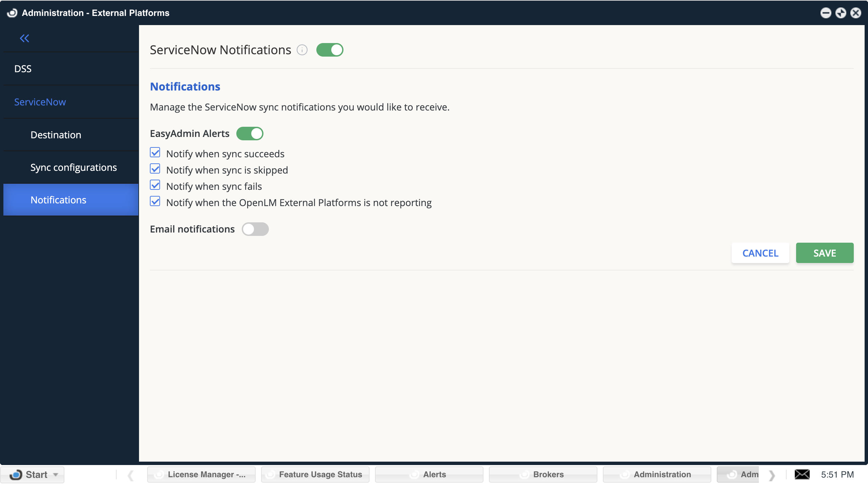Click the OpenLM logo in the title bar
Viewport: 868px width, 484px height.
(x=12, y=13)
